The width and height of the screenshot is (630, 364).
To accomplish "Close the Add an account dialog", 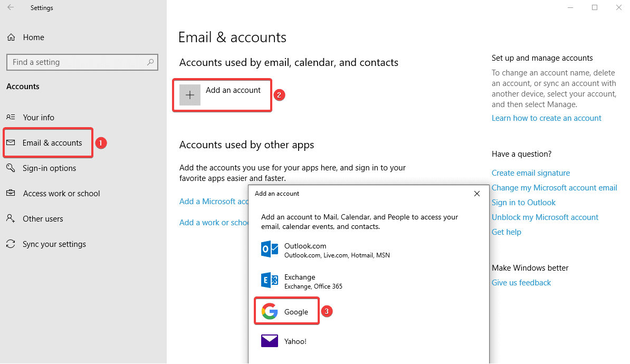I will (x=477, y=194).
